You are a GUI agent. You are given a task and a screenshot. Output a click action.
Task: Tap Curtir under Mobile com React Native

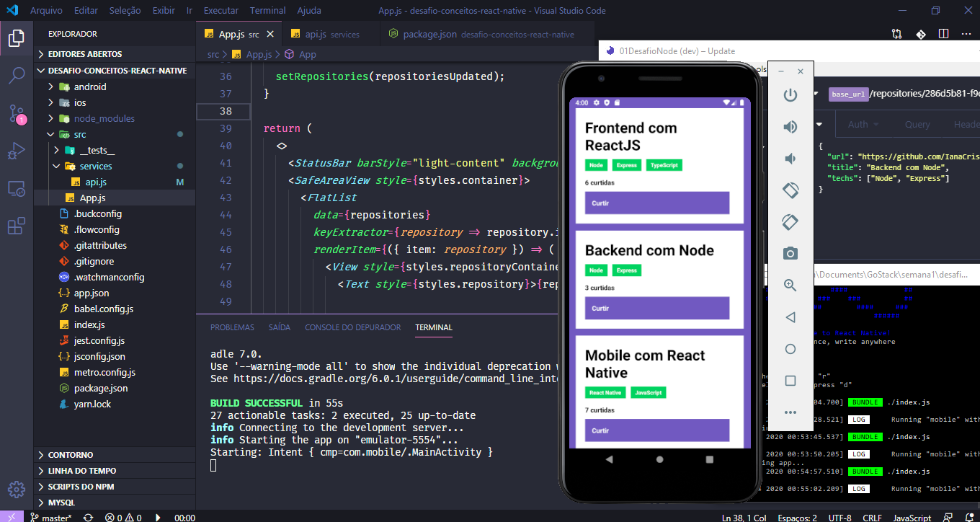coord(657,430)
